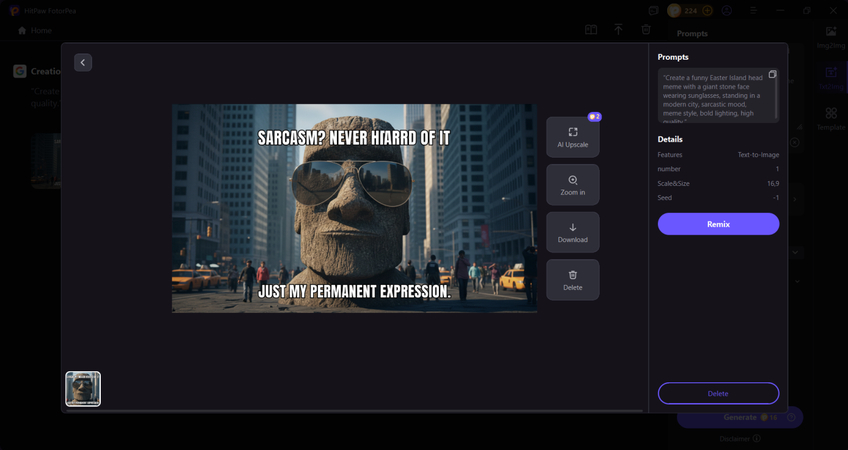Download the generated meme image
This screenshot has width=848, height=450.
(x=573, y=233)
